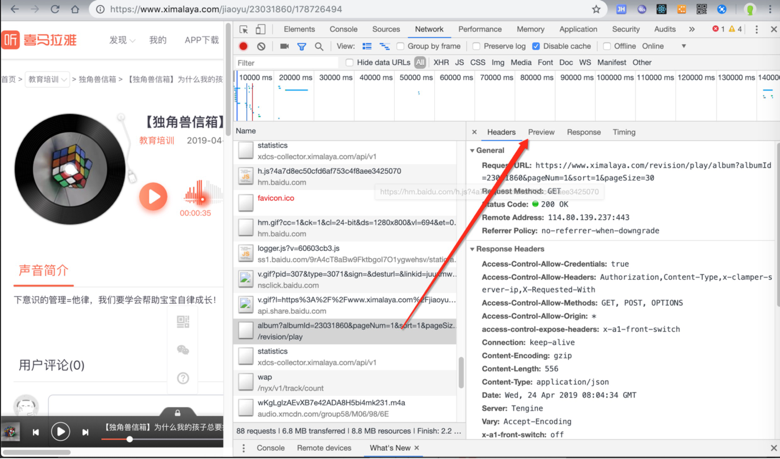Close the What's New drawer tab
The width and height of the screenshot is (780, 459).
point(417,448)
